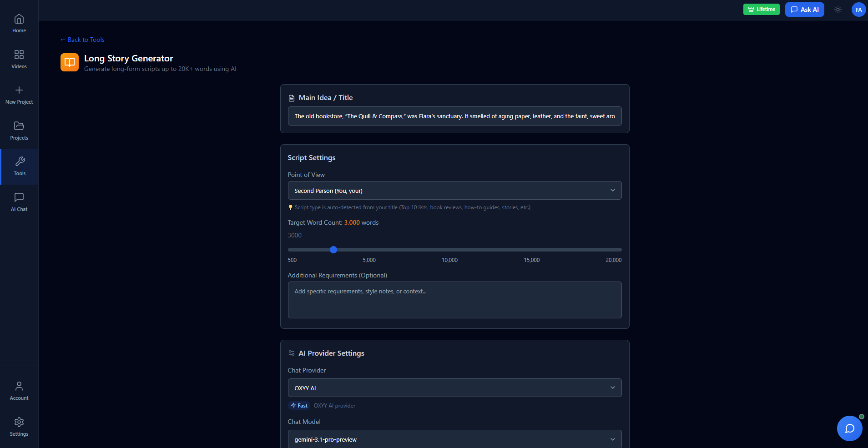Toggle light/dark theme sun icon
Screen dimensions: 868x448
pyautogui.click(x=838, y=10)
